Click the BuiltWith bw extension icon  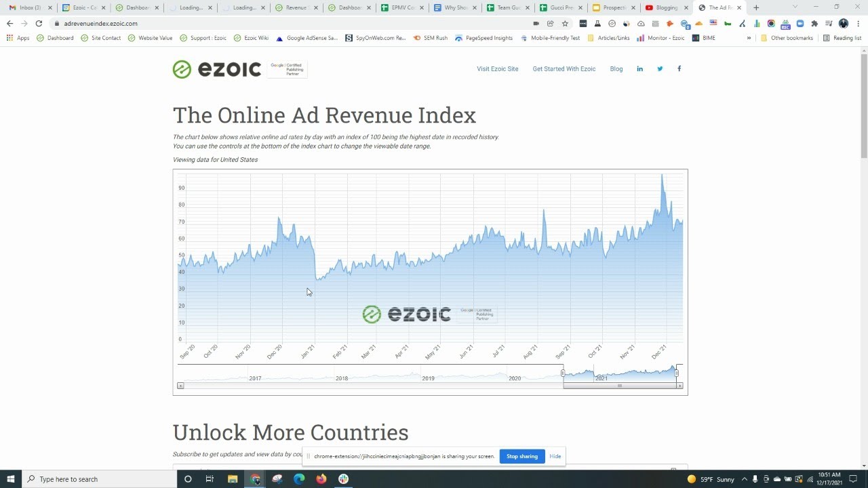[728, 23]
